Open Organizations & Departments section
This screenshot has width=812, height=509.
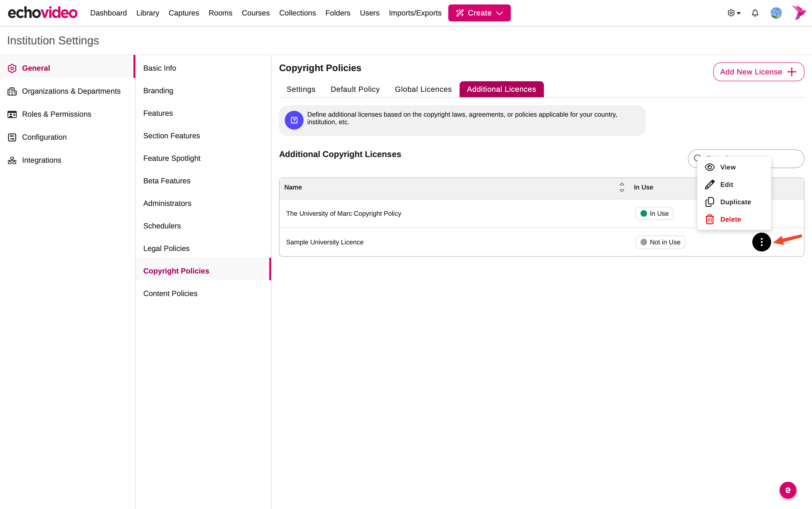pos(67,91)
